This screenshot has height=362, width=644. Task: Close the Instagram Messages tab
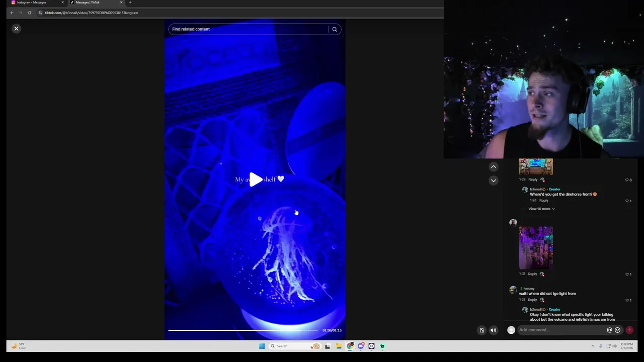pos(62,3)
